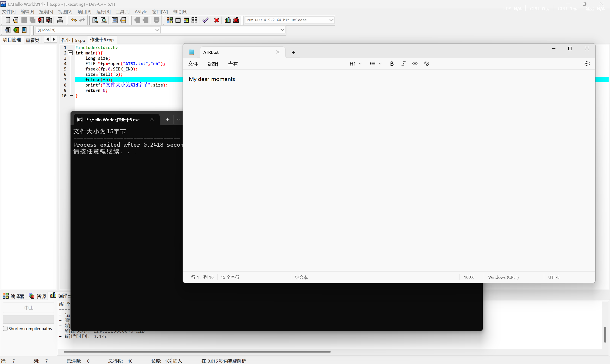Collapse the main function fold marker
Image resolution: width=610 pixels, height=364 pixels.
point(71,53)
